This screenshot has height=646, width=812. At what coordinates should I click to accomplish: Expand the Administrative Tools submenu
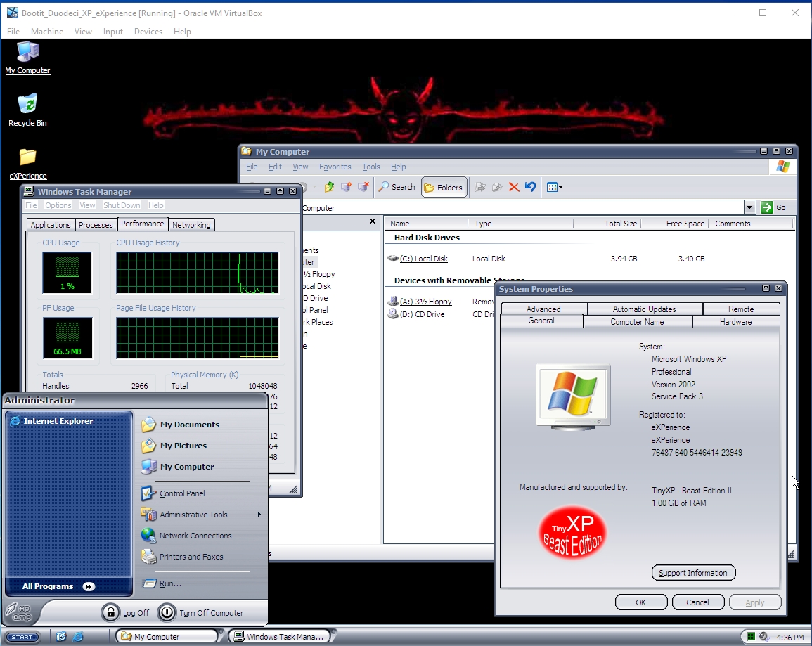pyautogui.click(x=201, y=515)
